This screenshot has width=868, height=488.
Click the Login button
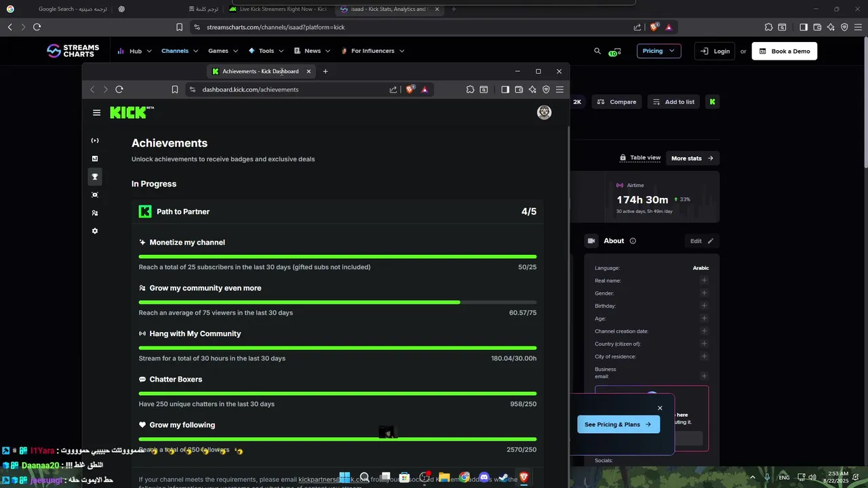click(x=715, y=51)
